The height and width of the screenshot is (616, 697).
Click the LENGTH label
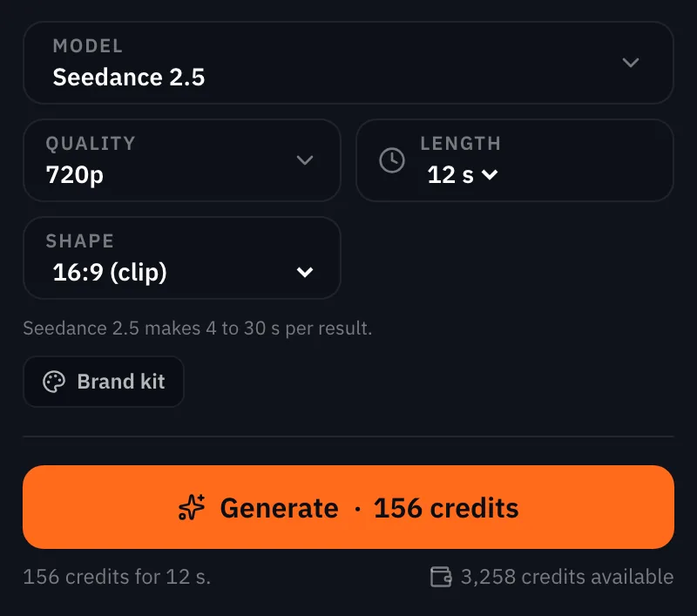tap(461, 144)
